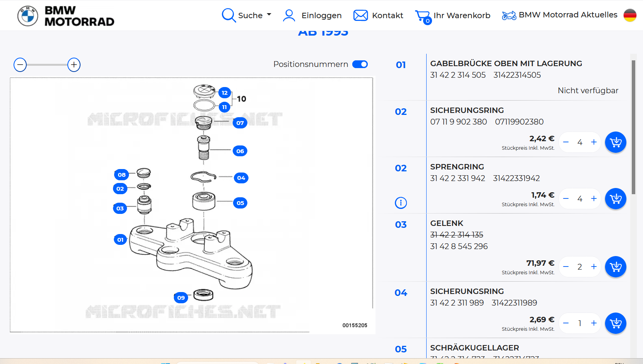The width and height of the screenshot is (643, 364).
Task: Increase SPRENGRING quantity
Action: point(594,199)
